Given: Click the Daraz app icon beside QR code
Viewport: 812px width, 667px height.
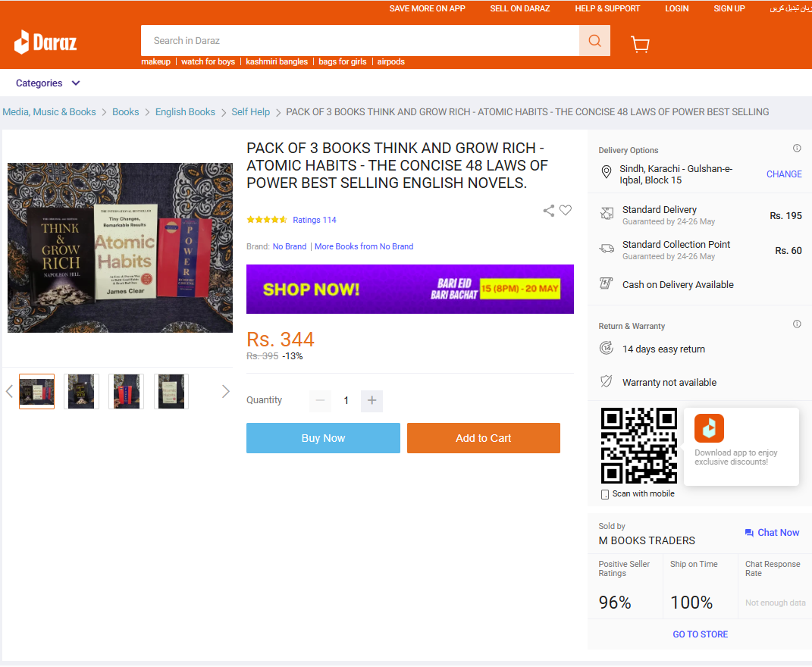Looking at the screenshot, I should tap(709, 428).
